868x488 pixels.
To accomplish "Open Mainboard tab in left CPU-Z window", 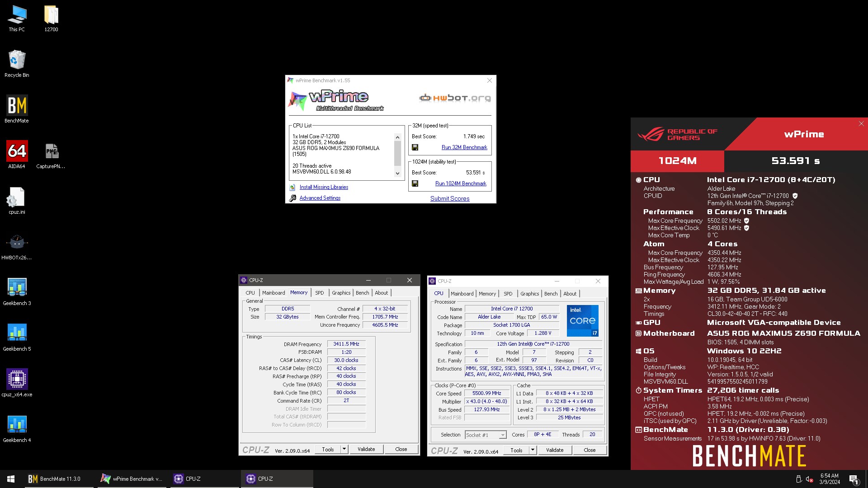I will 274,293.
